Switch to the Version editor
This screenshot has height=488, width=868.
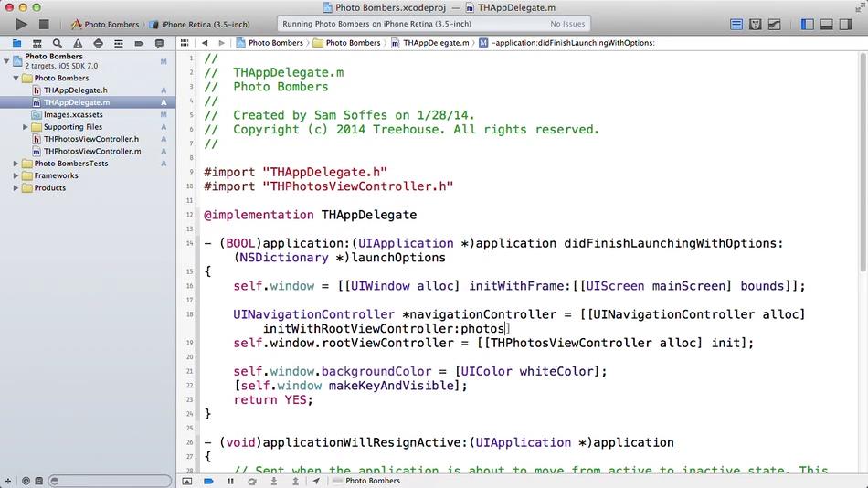(x=775, y=25)
